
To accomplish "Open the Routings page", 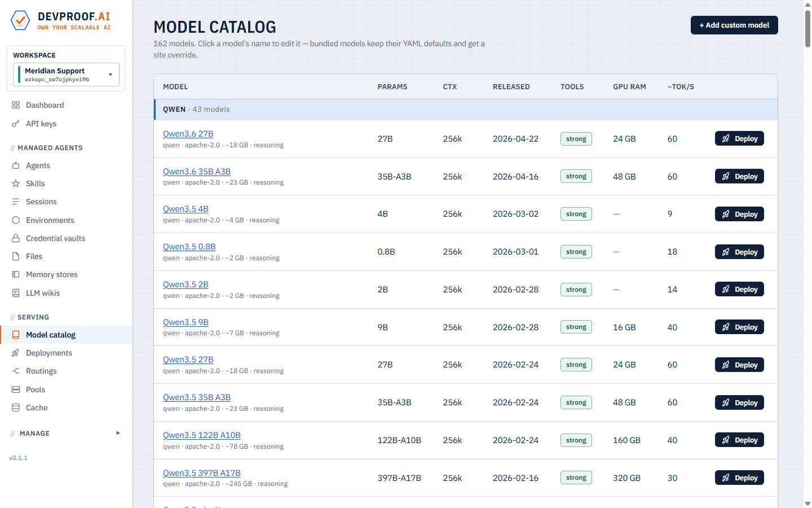I will coord(66,371).
